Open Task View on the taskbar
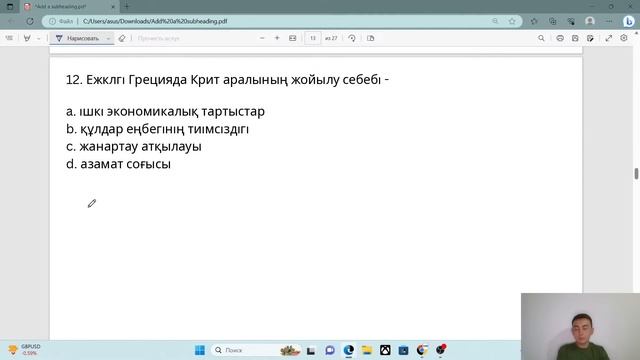The image size is (640, 360). (x=311, y=350)
